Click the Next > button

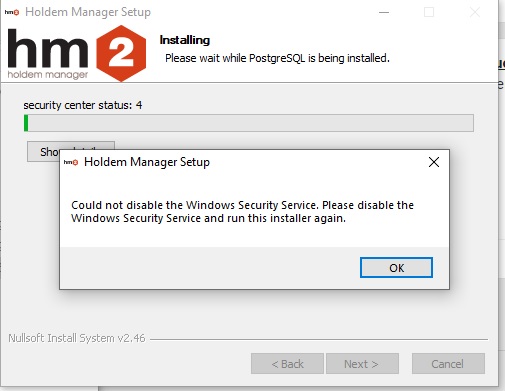[x=362, y=364]
